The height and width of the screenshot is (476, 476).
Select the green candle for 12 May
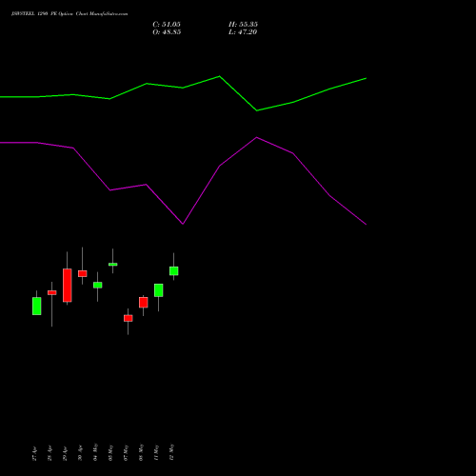tap(174, 271)
